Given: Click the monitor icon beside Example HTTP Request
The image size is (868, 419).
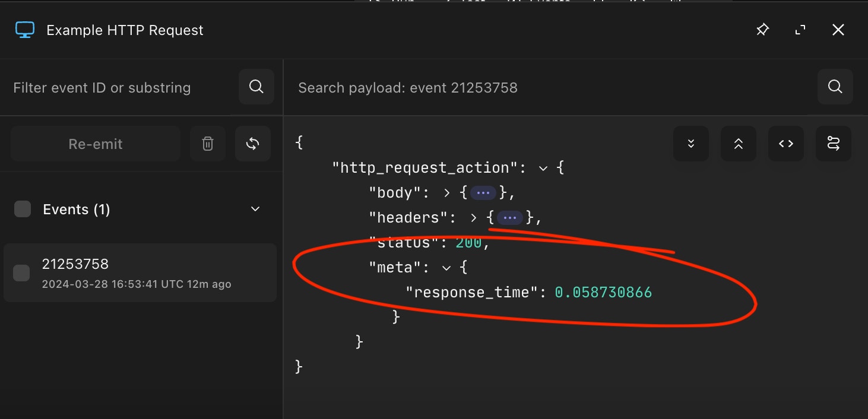Looking at the screenshot, I should 24,30.
